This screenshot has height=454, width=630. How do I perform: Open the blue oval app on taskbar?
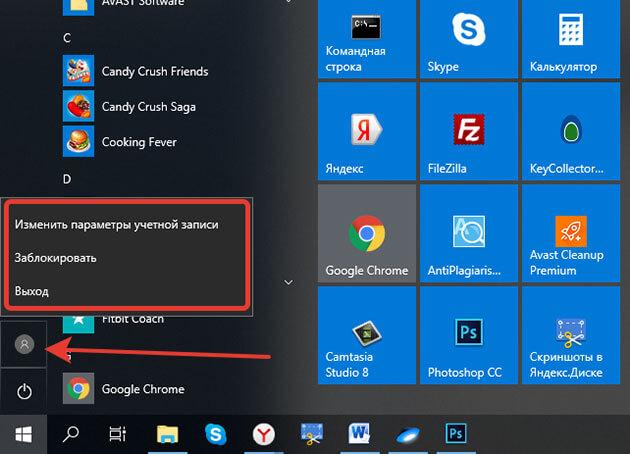[x=408, y=434]
